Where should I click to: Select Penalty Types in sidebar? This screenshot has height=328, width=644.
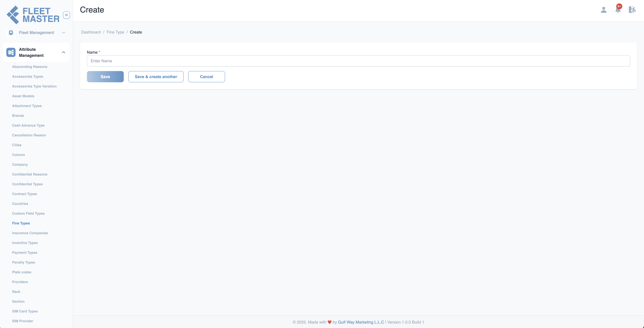(x=23, y=262)
